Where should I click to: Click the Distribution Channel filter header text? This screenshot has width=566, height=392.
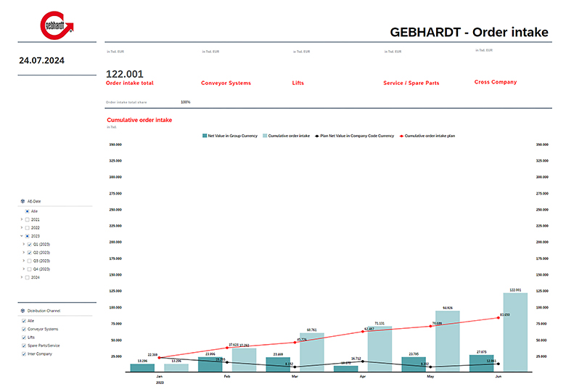click(x=44, y=311)
